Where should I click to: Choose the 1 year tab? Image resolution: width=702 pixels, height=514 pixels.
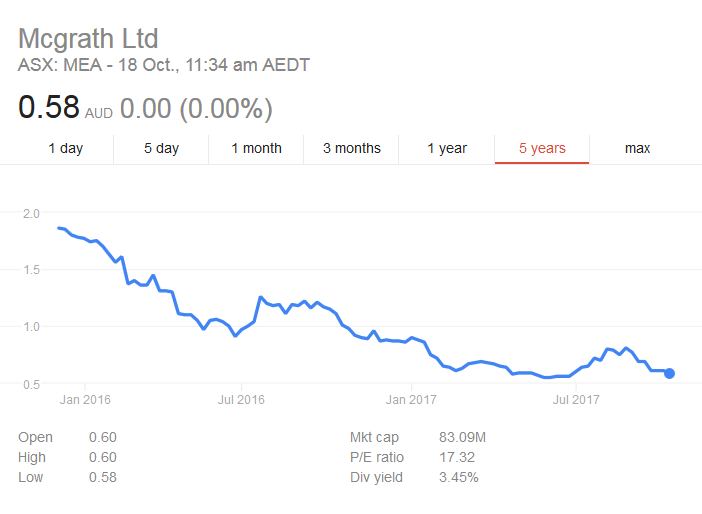[447, 148]
